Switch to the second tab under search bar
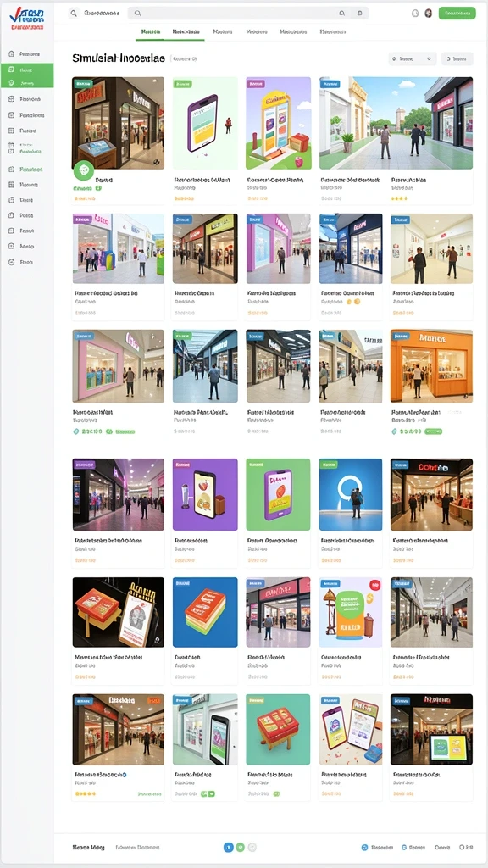Image resolution: width=488 pixels, height=868 pixels. click(186, 32)
